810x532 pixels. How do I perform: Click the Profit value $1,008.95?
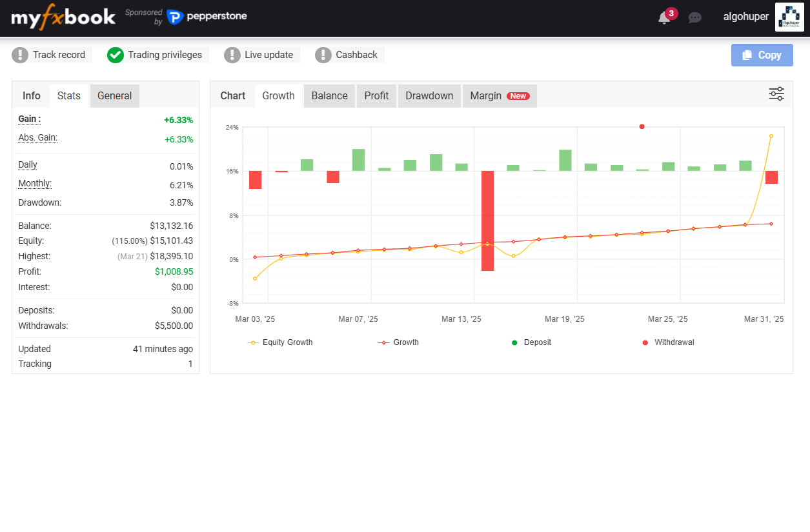pos(174,271)
